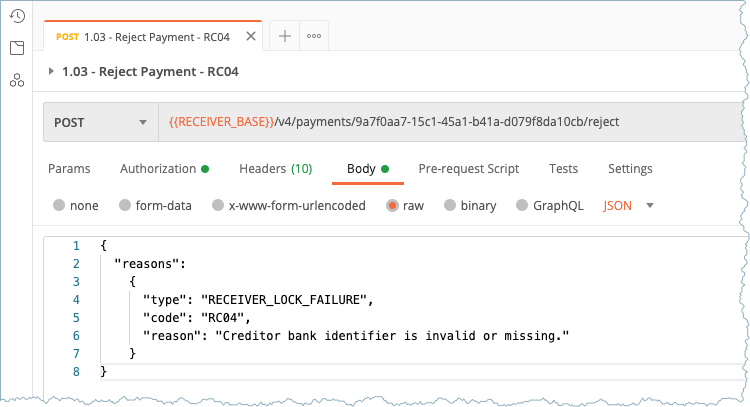The width and height of the screenshot is (750, 407).
Task: Open the tab options ellipsis menu
Action: [314, 36]
